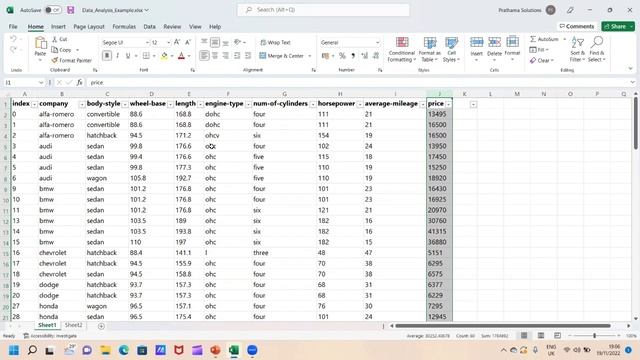Click the Format cells icon
This screenshot has width=640, height=360.
512,42
